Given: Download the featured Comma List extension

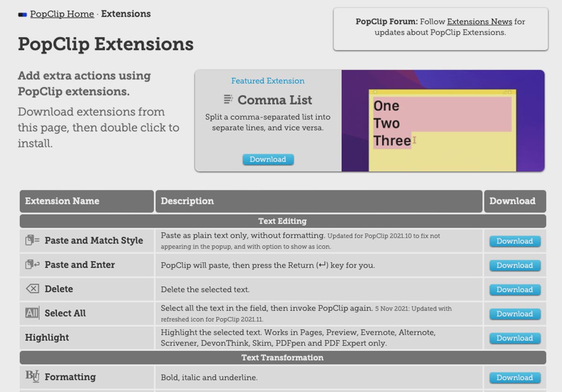Looking at the screenshot, I should coord(268,159).
